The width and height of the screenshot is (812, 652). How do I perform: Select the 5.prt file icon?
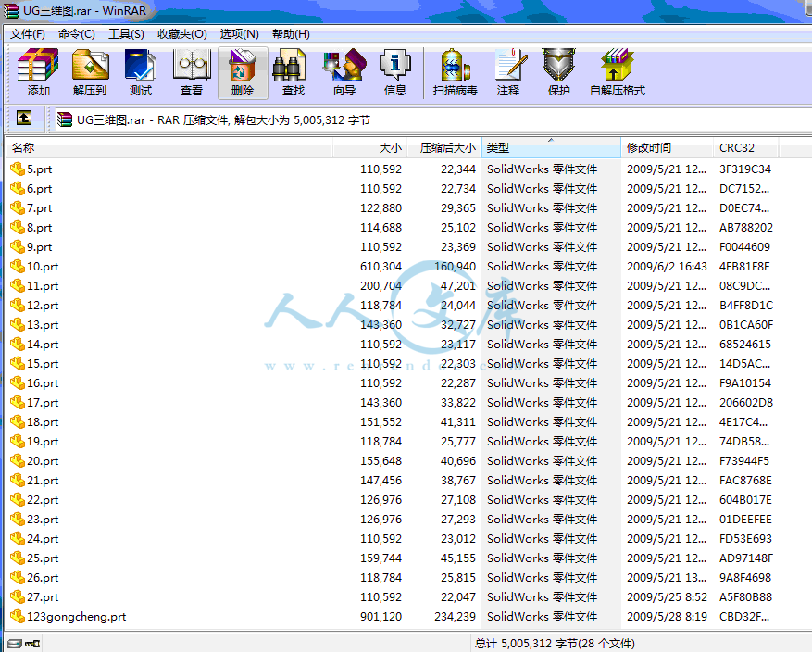coord(17,169)
